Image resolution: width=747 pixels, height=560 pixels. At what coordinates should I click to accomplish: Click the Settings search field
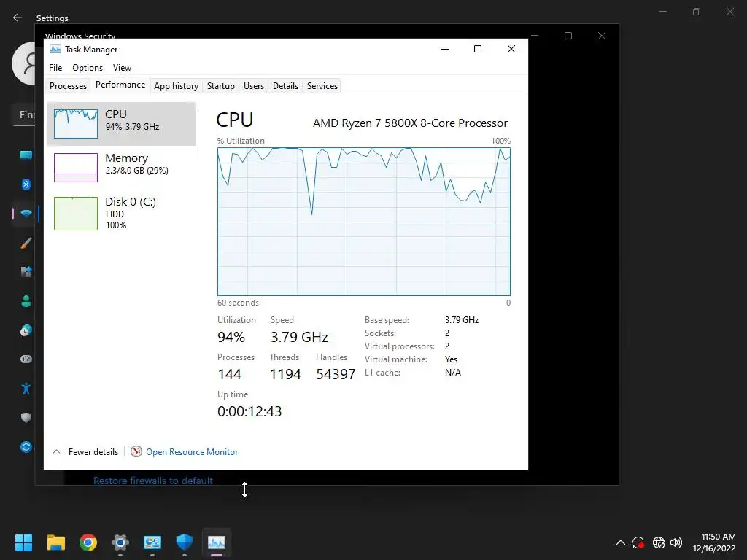coord(24,114)
